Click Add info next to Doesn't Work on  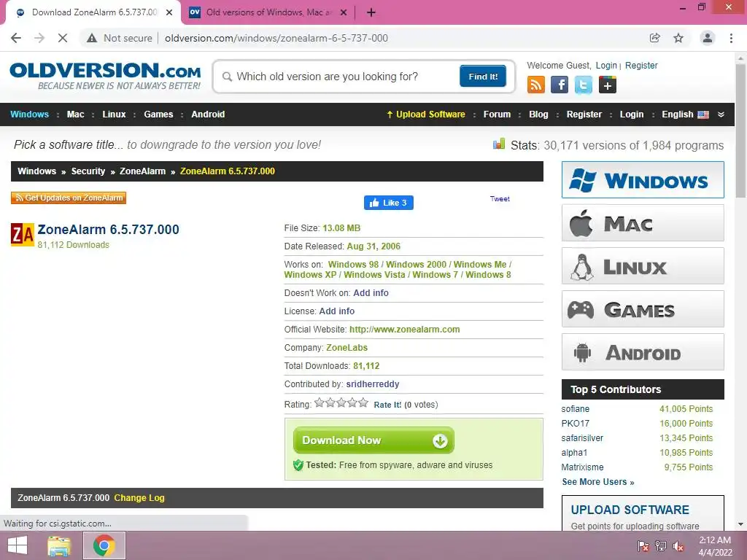pos(371,293)
